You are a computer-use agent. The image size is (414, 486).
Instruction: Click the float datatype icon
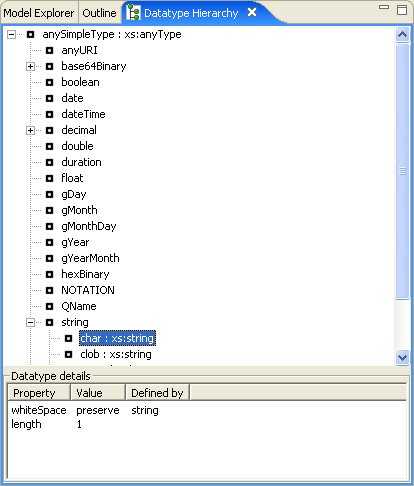49,178
